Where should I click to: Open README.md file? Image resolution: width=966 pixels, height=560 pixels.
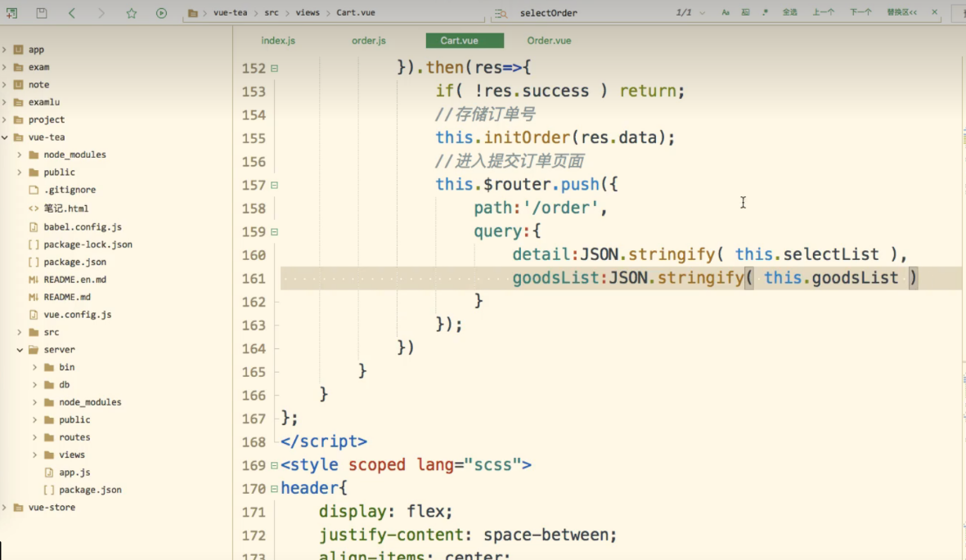tap(67, 297)
